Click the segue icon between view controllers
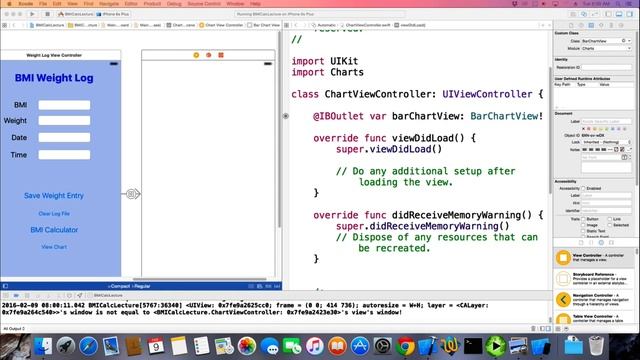This screenshot has height=360, width=640. tap(131, 194)
